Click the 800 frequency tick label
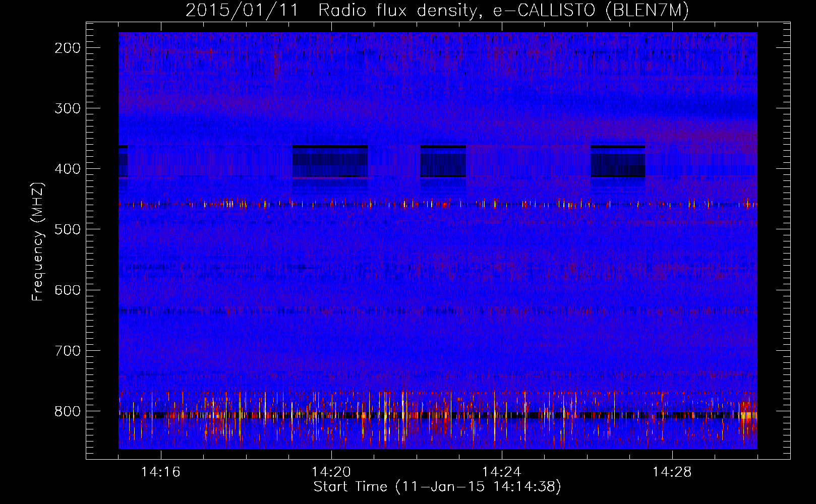 [x=68, y=411]
